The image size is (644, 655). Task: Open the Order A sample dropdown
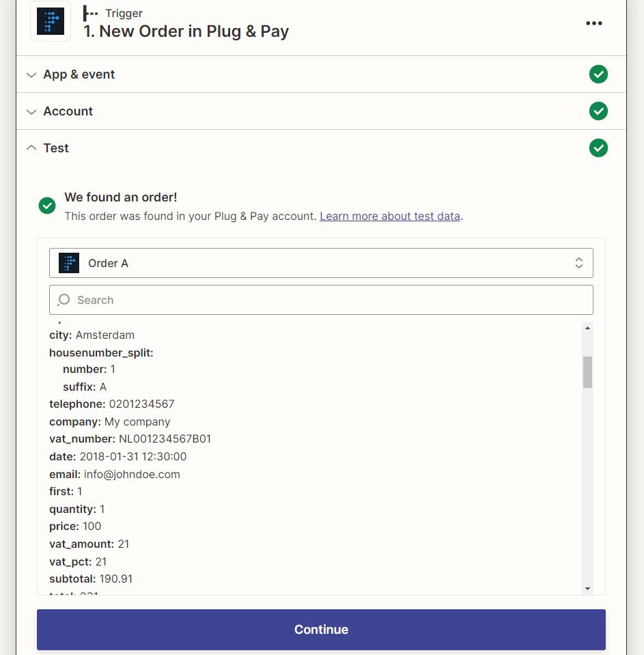[321, 263]
